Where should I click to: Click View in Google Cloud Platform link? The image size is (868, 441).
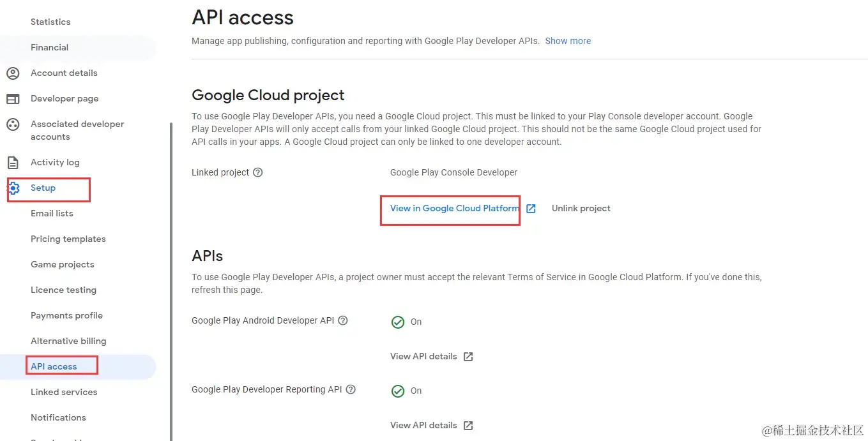click(x=454, y=208)
